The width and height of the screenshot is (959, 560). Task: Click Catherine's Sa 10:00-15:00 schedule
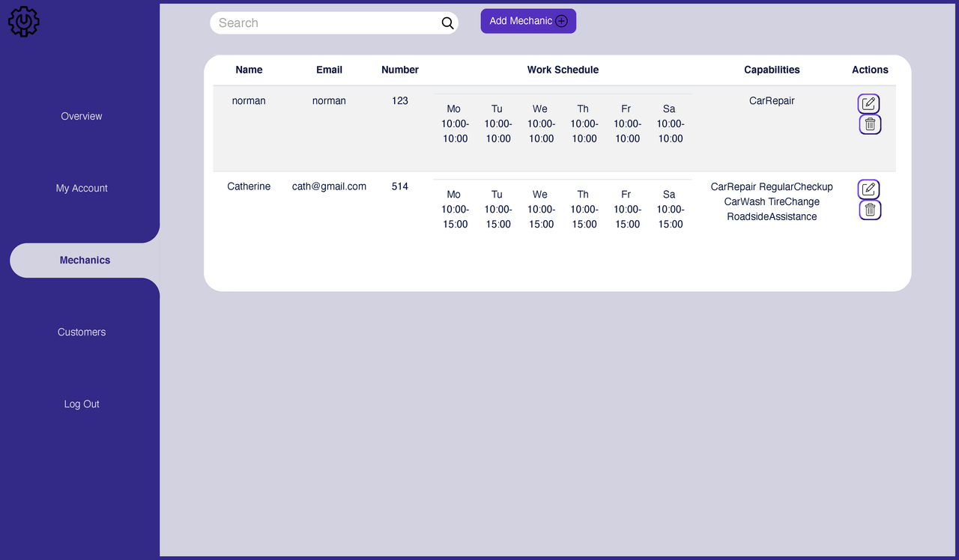click(x=671, y=209)
